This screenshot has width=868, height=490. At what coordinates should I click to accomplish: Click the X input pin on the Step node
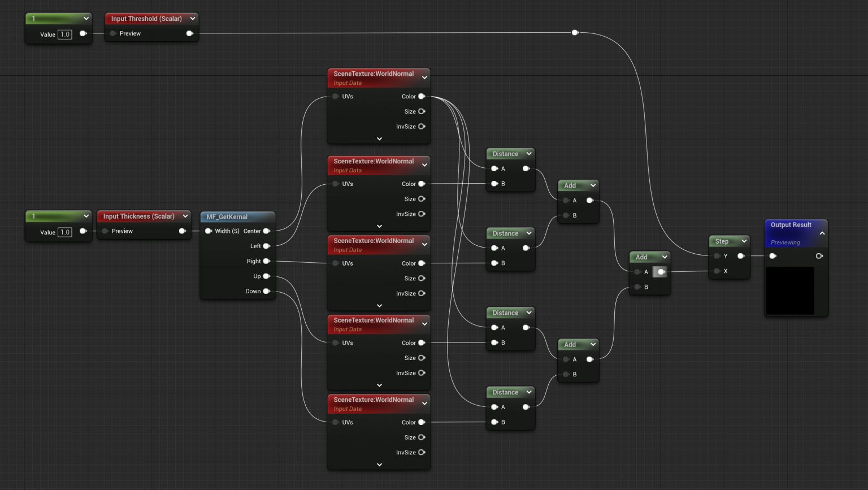[717, 271]
